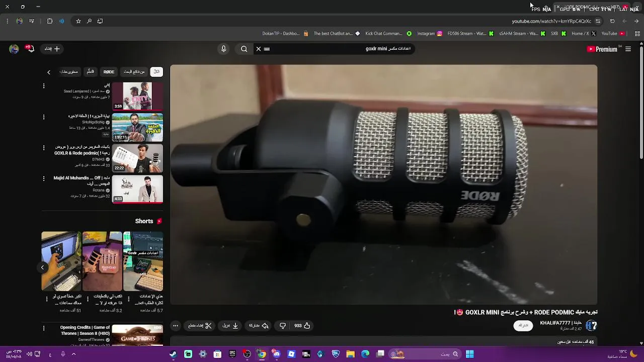Go to previous Shorts with left arrow
Image resolution: width=644 pixels, height=362 pixels.
(43, 267)
